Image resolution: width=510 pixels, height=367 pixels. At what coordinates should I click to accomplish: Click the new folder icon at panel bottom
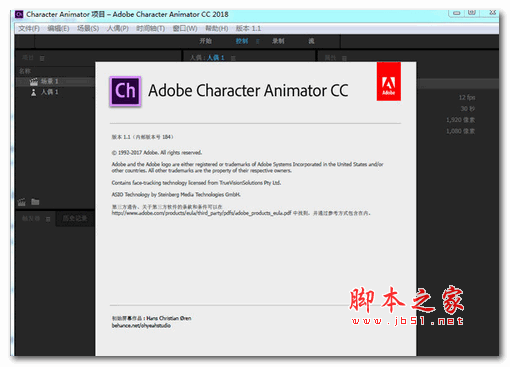pos(35,202)
